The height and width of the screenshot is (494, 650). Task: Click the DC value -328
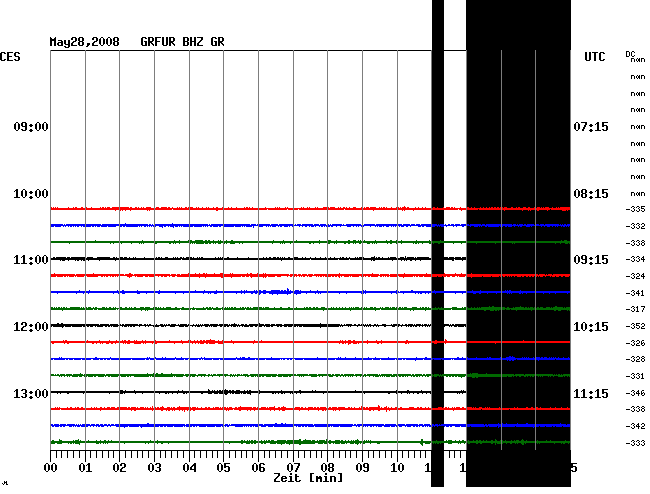point(635,359)
